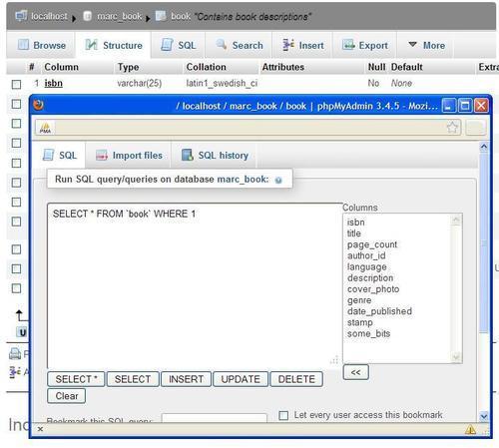The width and height of the screenshot is (499, 448).
Task: Select description in the Columns list
Action: [x=370, y=278]
